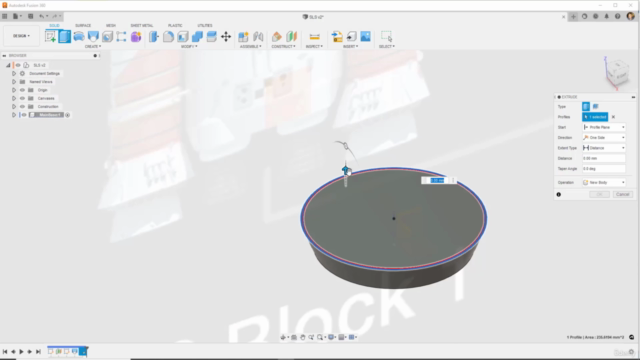Switch to the Surface tab

[x=83, y=25]
